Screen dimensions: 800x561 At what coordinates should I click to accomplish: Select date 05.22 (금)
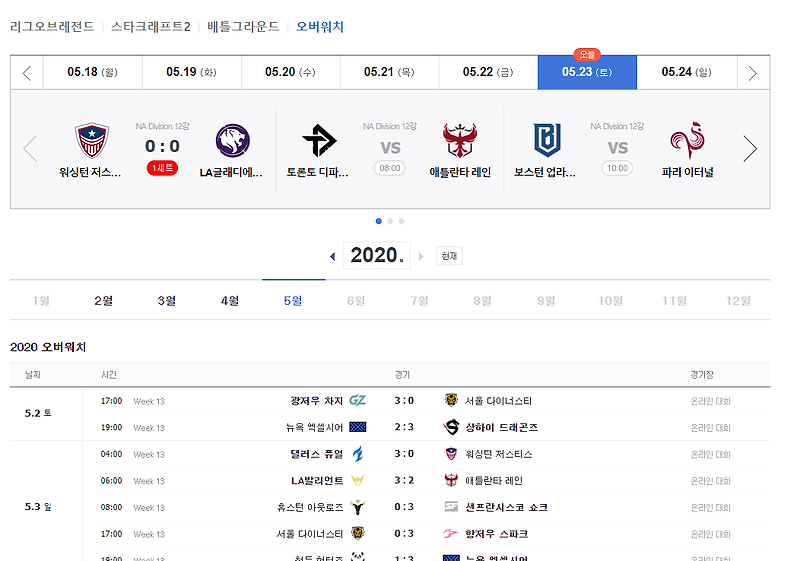[488, 72]
